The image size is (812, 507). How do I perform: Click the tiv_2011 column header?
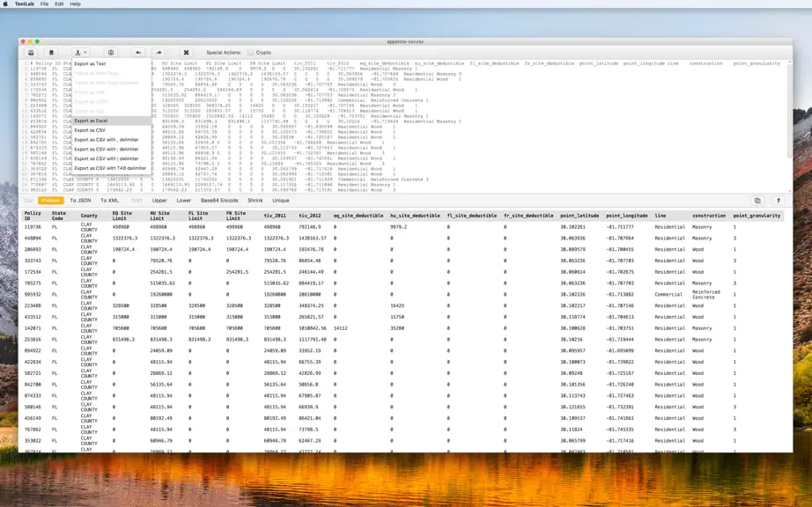coord(275,216)
